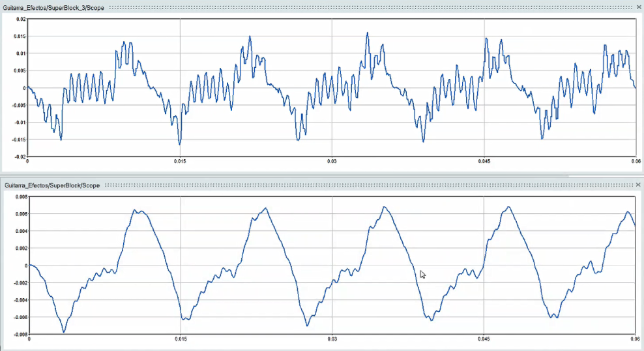The width and height of the screenshot is (644, 351).
Task: Click the 0.006 y-axis label in lower plot
Action: 20,214
